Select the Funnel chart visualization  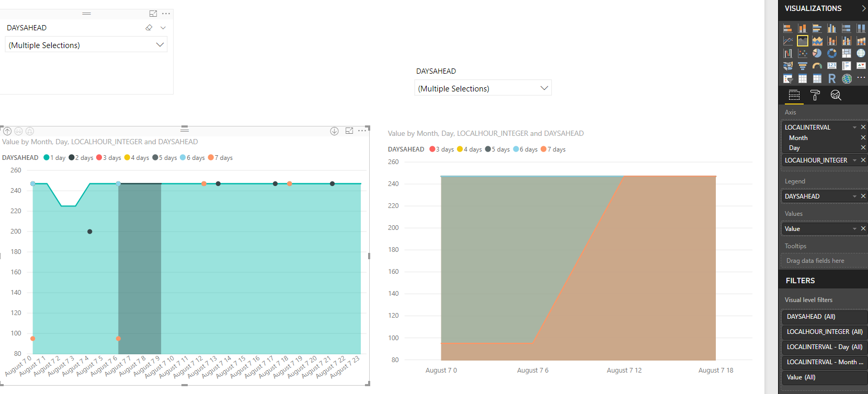coord(802,66)
